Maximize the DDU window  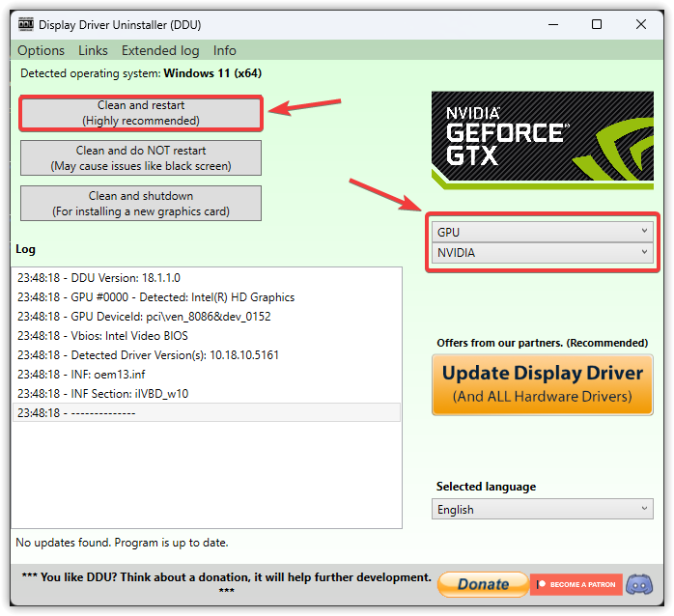[x=597, y=23]
